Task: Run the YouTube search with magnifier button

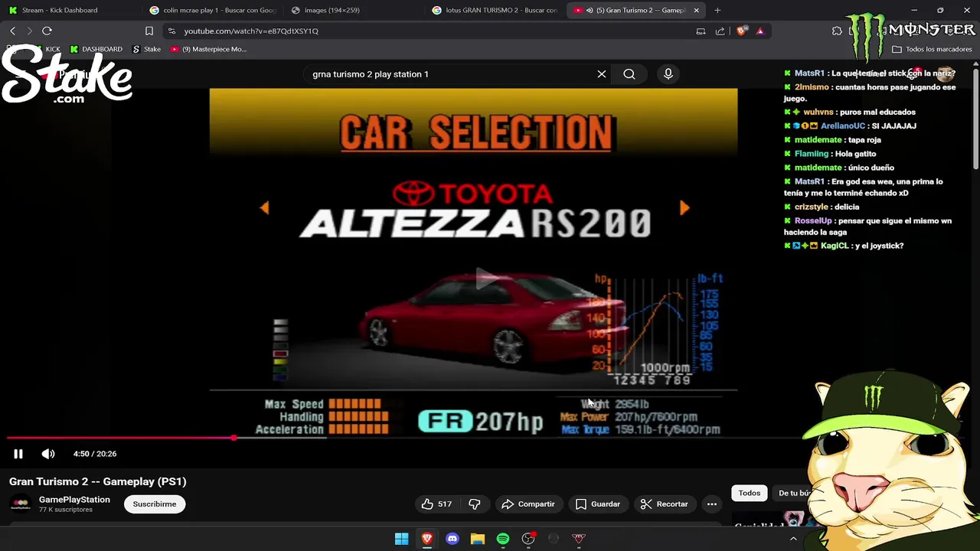Action: [629, 74]
